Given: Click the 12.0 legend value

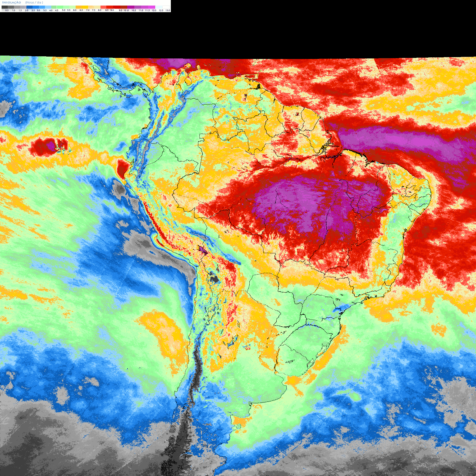Looking at the screenshot, I should click(154, 10).
